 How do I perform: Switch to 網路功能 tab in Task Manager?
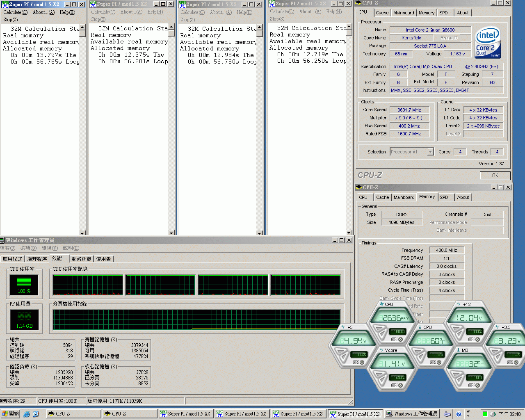point(81,259)
